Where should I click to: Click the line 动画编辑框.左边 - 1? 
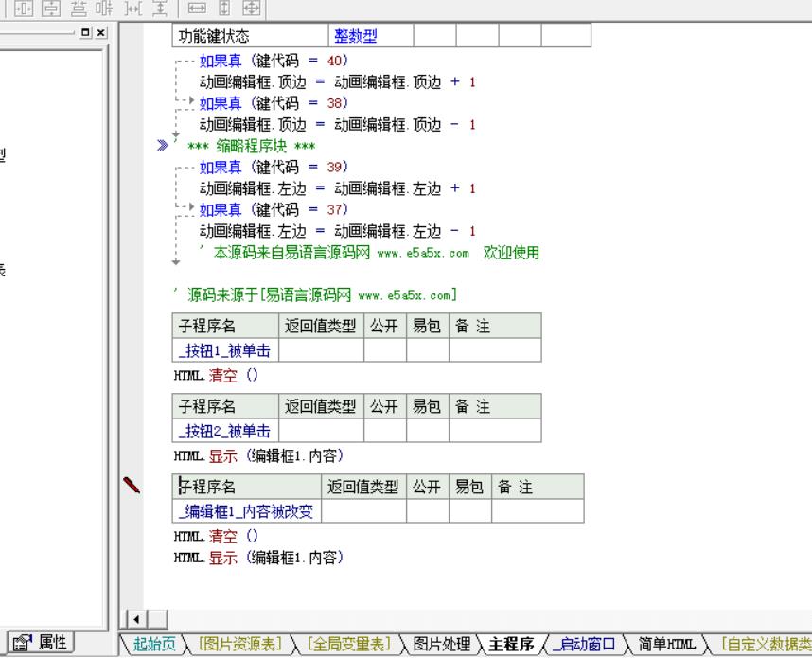coord(338,231)
